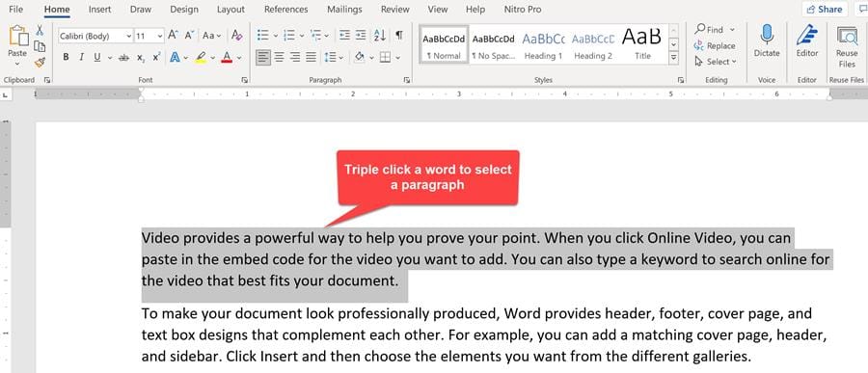Viewport: 868px width, 373px height.
Task: Open font color dropdown arrow
Action: [239, 58]
